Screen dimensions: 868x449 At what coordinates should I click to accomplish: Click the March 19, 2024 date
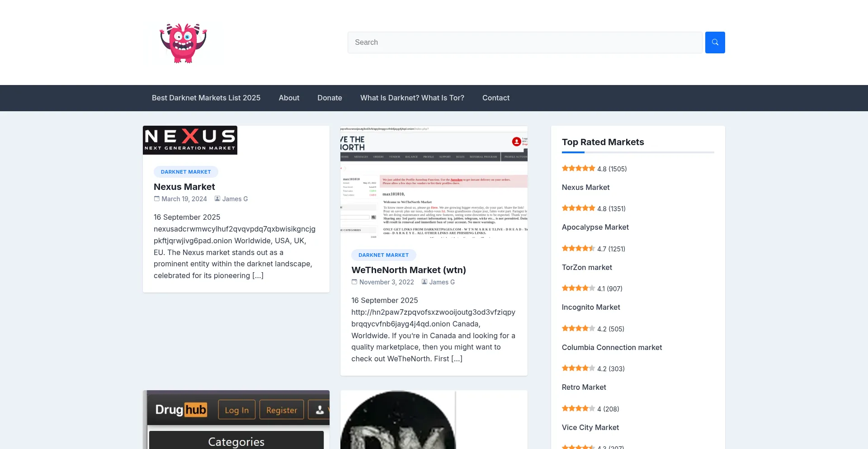tap(184, 199)
